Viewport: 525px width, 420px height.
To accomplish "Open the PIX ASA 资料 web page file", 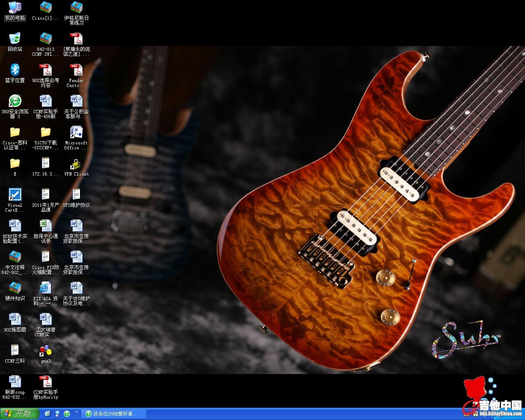I will tap(46, 294).
